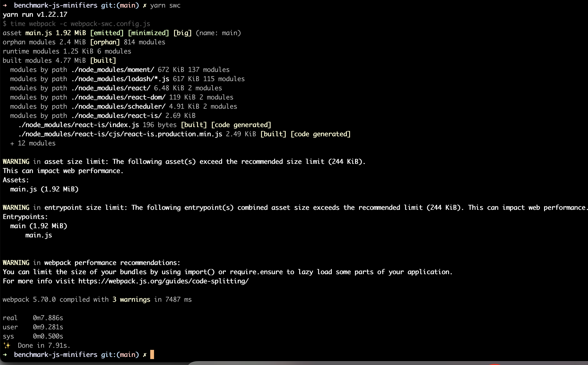Viewport: 588px width, 365px height.
Task: Click the [big] tag on the main.js line
Action: 183,33
